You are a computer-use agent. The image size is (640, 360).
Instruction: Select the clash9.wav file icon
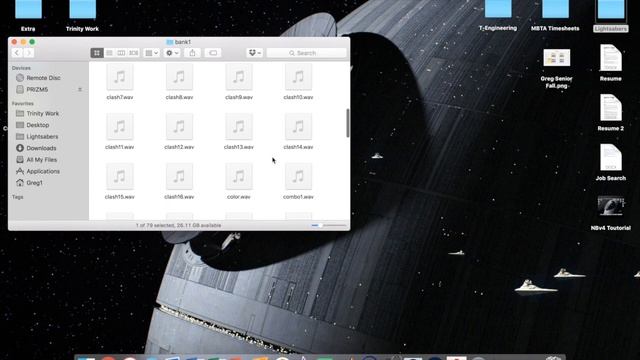239,77
